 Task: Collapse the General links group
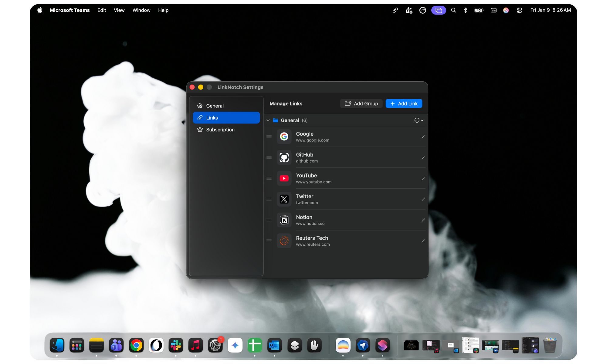(268, 120)
